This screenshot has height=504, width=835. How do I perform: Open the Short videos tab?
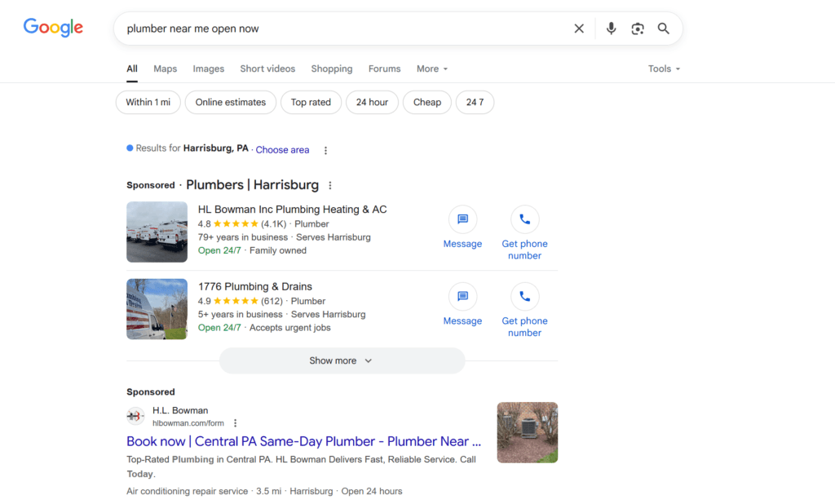click(x=267, y=69)
